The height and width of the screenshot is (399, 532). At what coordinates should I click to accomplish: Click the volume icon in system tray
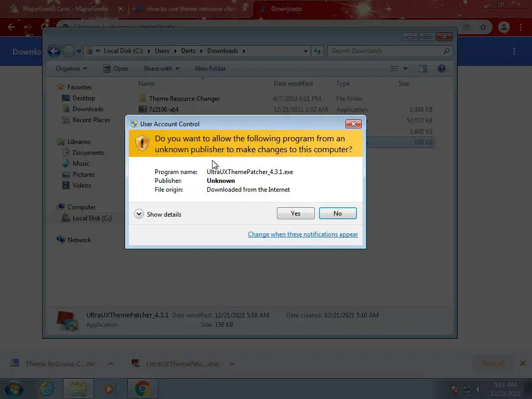[479, 389]
